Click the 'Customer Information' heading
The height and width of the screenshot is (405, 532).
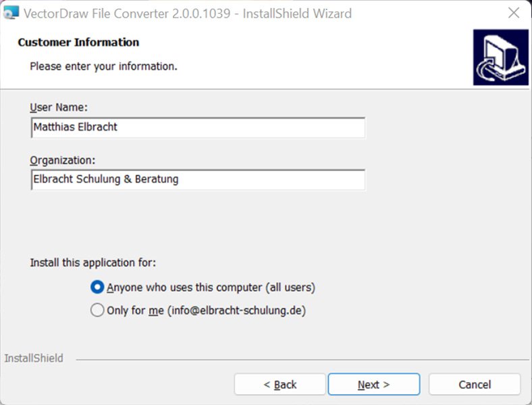78,42
